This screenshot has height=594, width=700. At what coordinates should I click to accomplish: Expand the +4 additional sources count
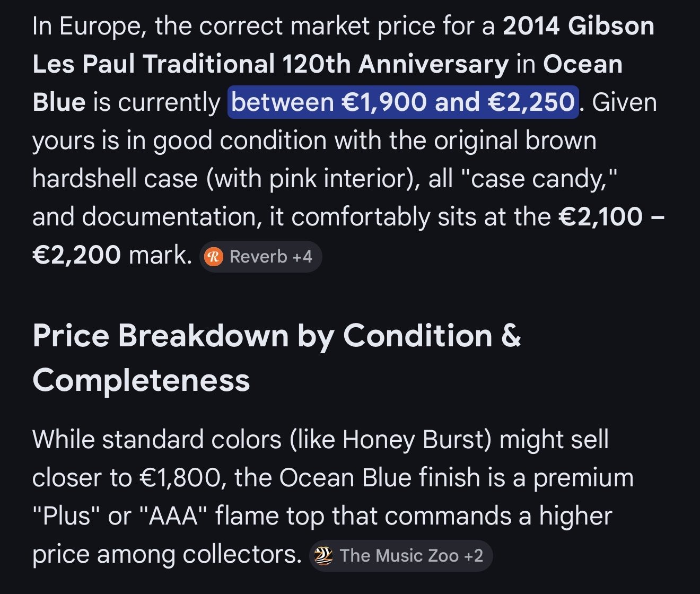[302, 257]
